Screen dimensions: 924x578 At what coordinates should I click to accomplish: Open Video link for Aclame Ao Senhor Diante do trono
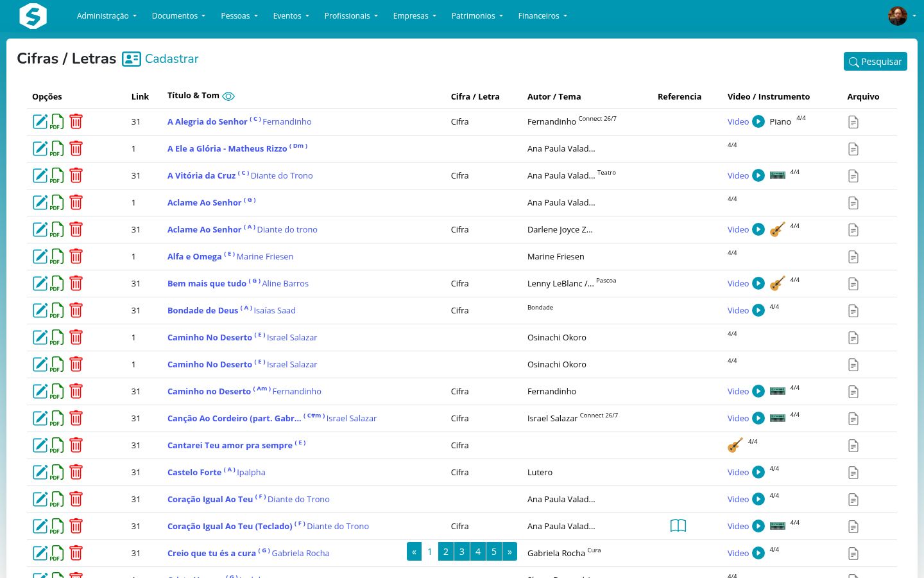[x=738, y=229]
